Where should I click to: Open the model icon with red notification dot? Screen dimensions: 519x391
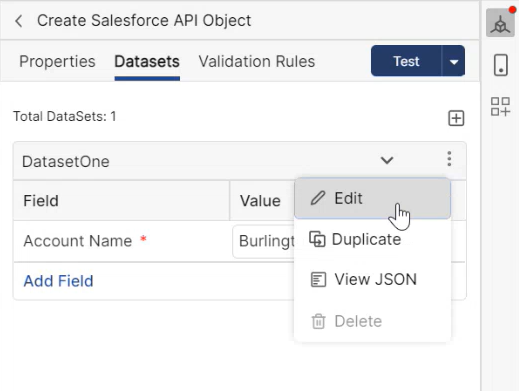500,23
